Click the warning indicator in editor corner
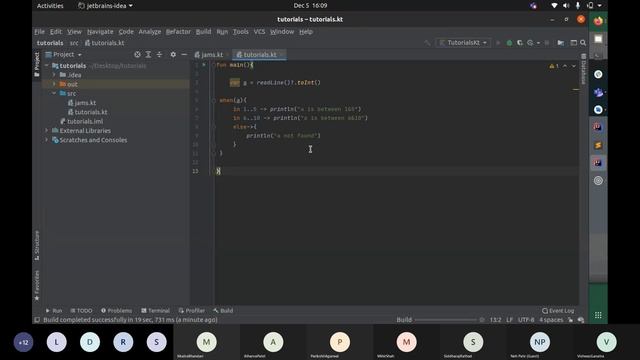The image size is (640, 360). (x=554, y=66)
